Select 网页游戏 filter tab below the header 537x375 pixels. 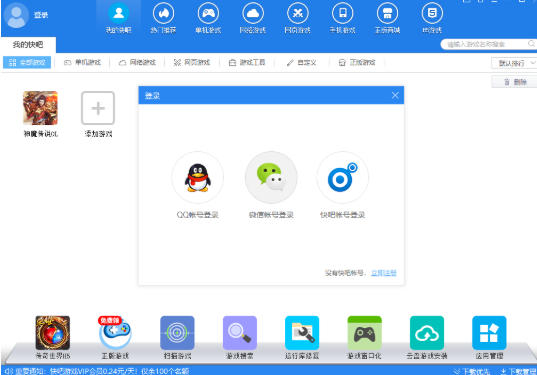[x=192, y=62]
